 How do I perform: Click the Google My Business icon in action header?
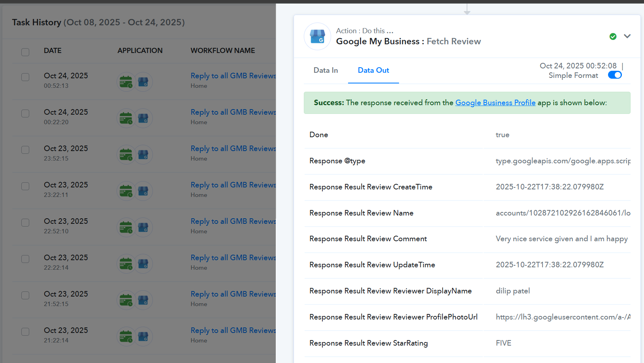(317, 36)
